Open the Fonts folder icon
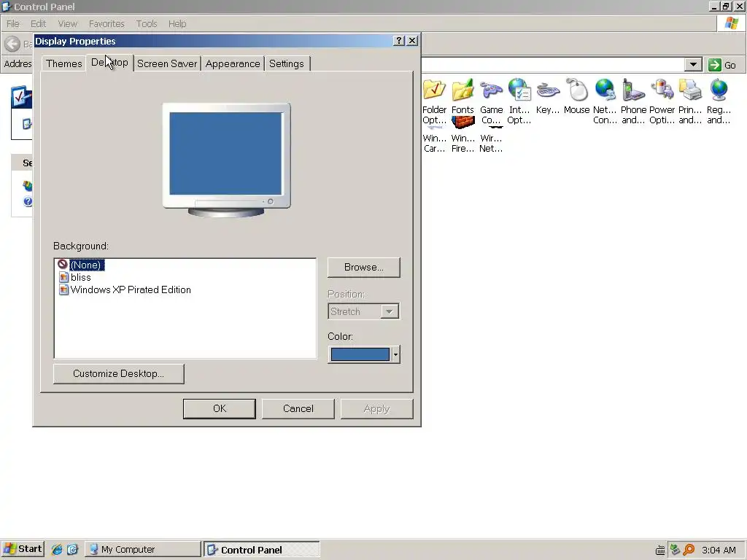The height and width of the screenshot is (560, 747). (x=462, y=90)
